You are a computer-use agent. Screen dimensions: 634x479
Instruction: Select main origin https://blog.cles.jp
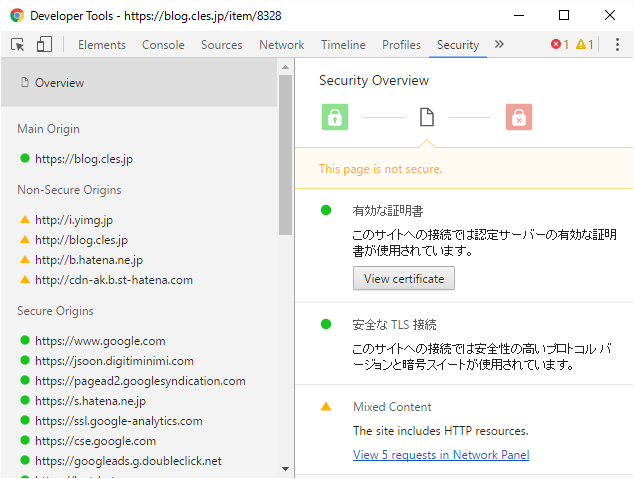(84, 158)
